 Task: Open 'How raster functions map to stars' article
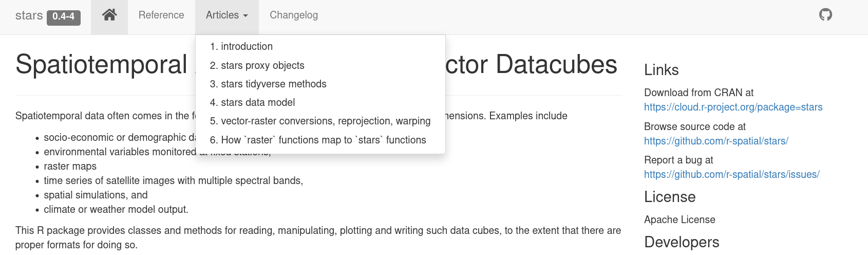click(x=318, y=140)
